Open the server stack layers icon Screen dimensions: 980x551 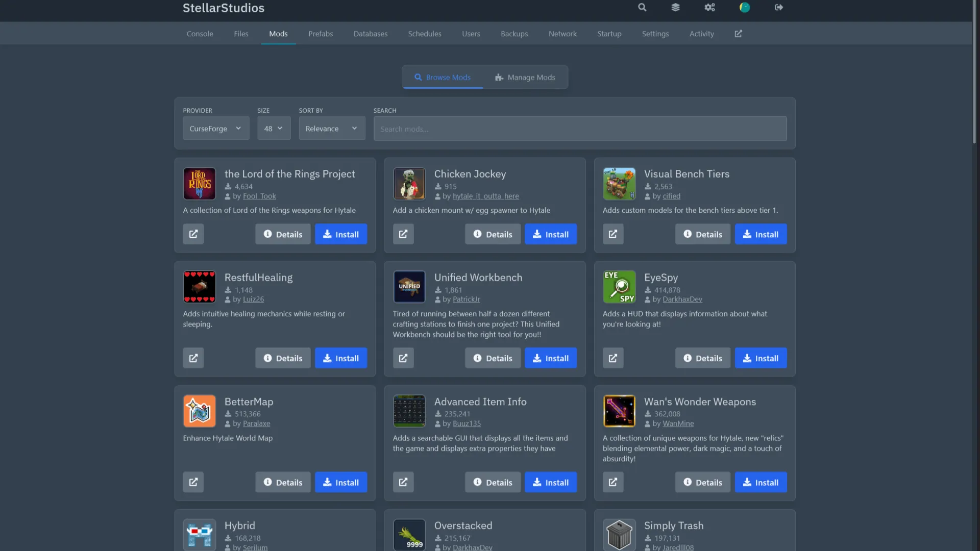click(675, 8)
